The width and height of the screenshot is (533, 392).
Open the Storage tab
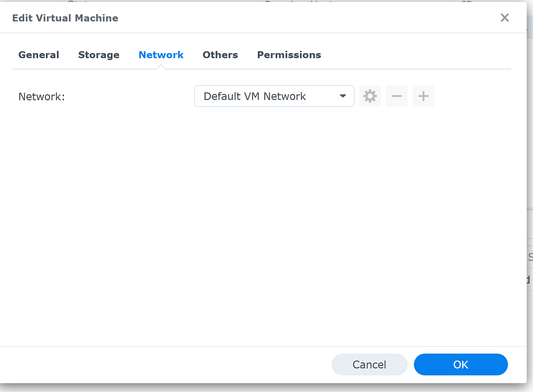point(99,55)
